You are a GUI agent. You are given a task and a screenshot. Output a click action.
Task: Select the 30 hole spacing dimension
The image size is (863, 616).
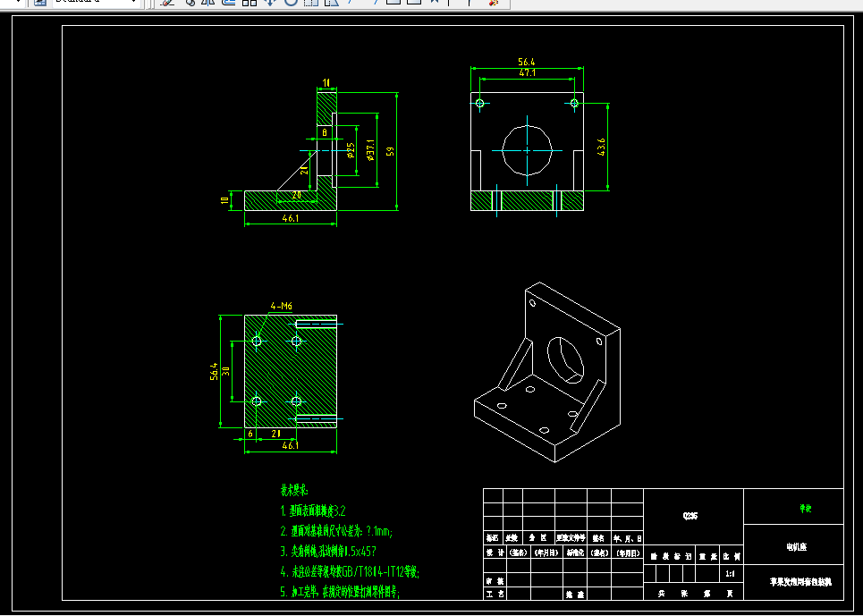point(225,371)
